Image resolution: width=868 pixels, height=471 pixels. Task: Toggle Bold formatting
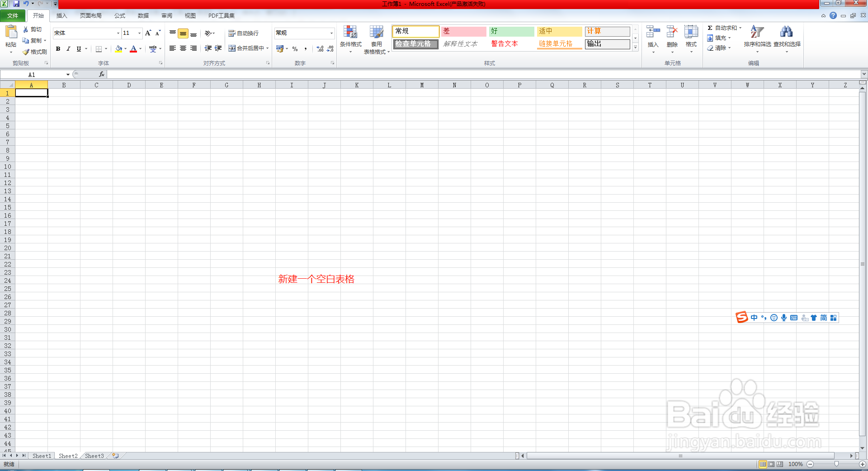(x=58, y=49)
